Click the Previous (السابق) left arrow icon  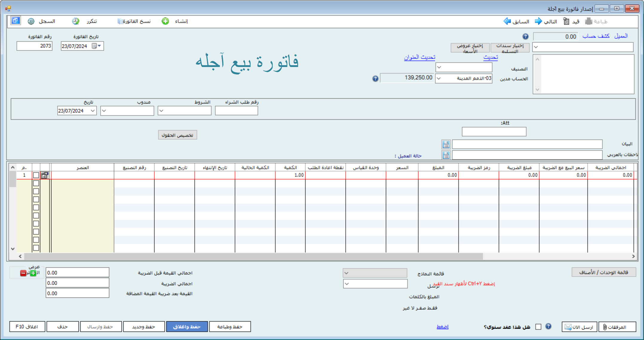(507, 21)
